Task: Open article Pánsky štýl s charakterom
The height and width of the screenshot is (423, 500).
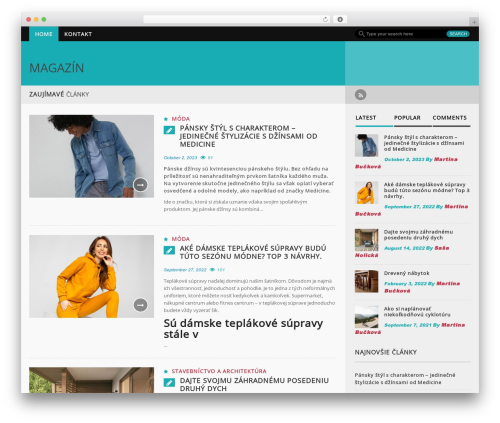Action: tap(248, 136)
